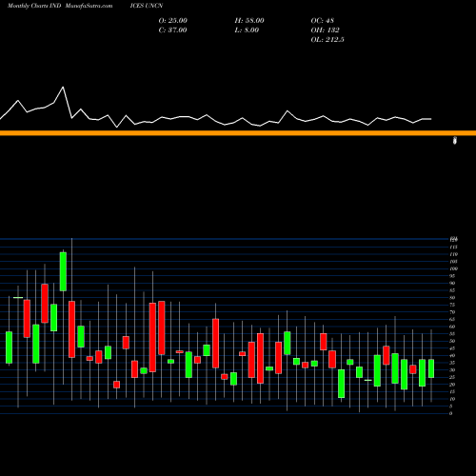
Task: Click the price axis label 65
Action: (452, 319)
